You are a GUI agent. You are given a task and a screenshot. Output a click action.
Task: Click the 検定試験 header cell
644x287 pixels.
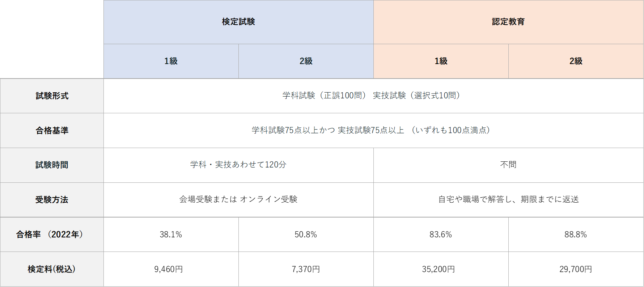[238, 22]
